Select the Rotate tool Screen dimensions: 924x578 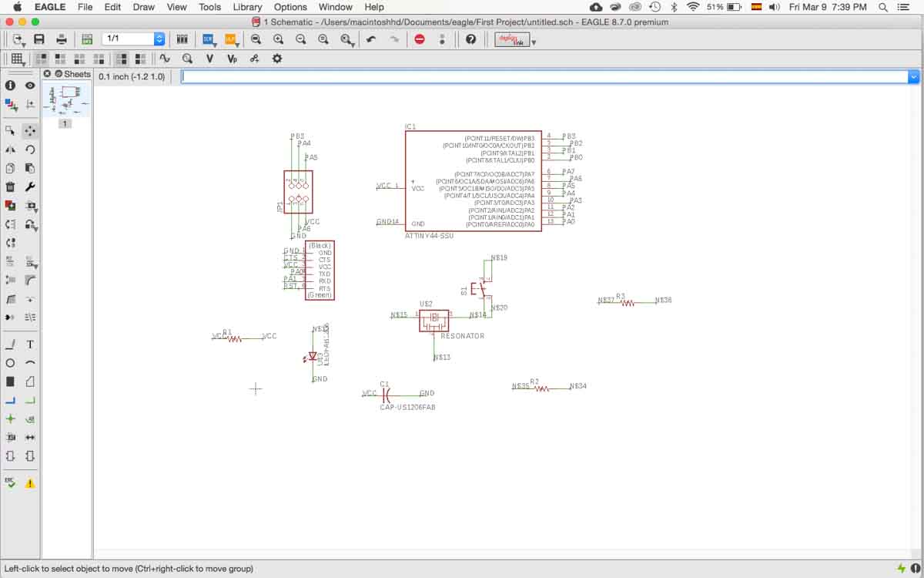(x=30, y=150)
